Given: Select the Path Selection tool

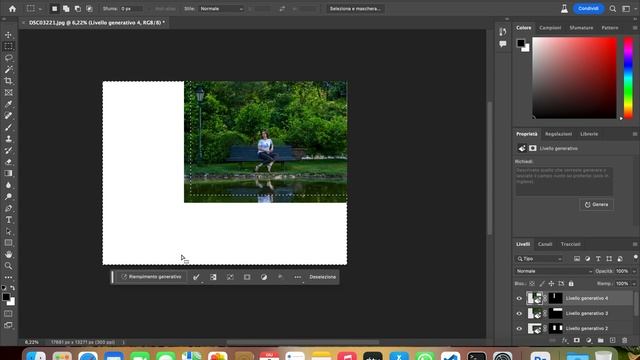Looking at the screenshot, I should (x=8, y=231).
